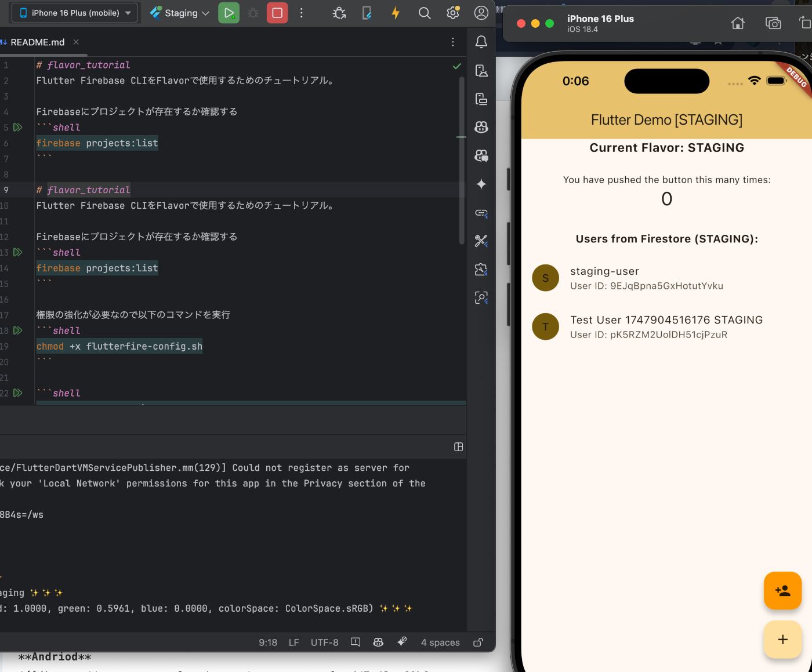Open Search Everywhere magnifier
Viewport: 812px width, 672px height.
coord(425,13)
